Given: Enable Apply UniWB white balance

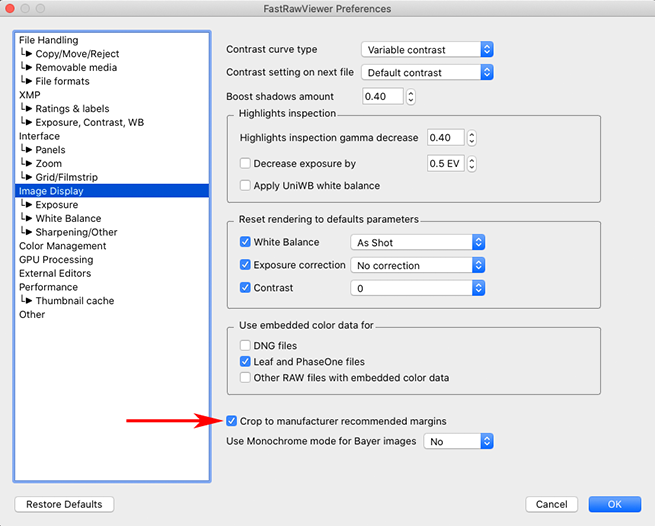Looking at the screenshot, I should pyautogui.click(x=246, y=186).
